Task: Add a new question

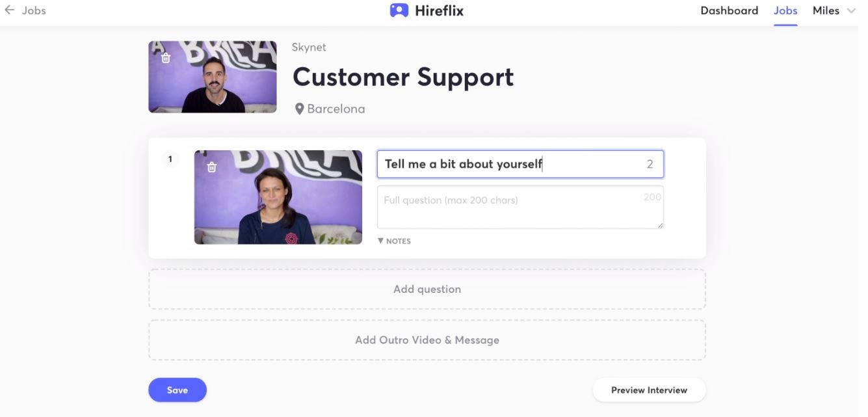Action: (427, 289)
